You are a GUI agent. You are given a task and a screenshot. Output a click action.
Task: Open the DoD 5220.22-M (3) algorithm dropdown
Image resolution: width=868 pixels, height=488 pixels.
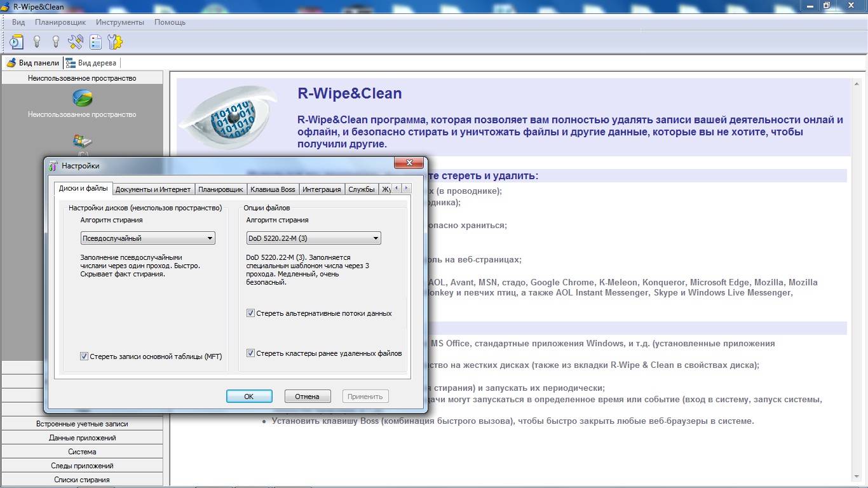coord(314,238)
